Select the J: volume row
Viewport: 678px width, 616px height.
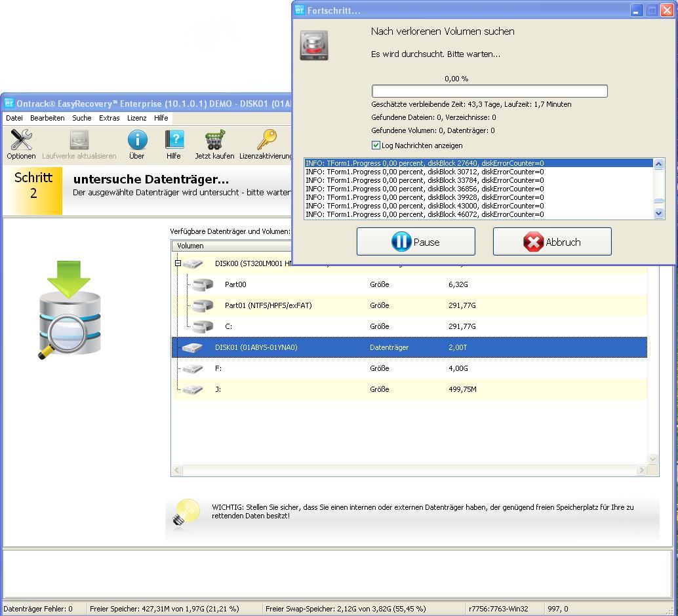[409, 389]
